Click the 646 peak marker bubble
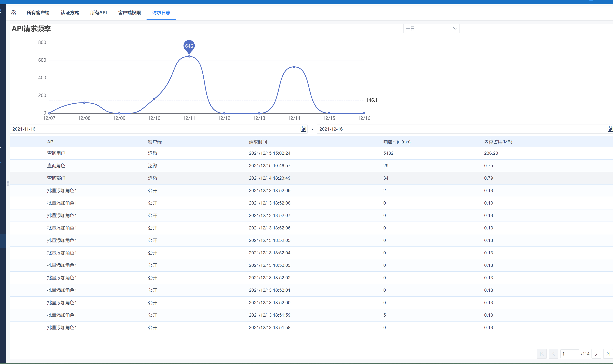This screenshot has height=364, width=613. (x=189, y=46)
